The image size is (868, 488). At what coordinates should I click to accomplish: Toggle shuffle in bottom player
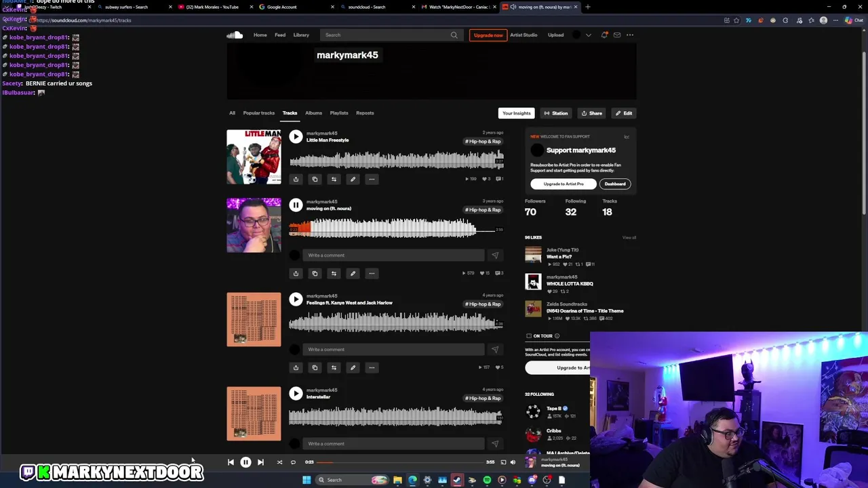coord(279,462)
